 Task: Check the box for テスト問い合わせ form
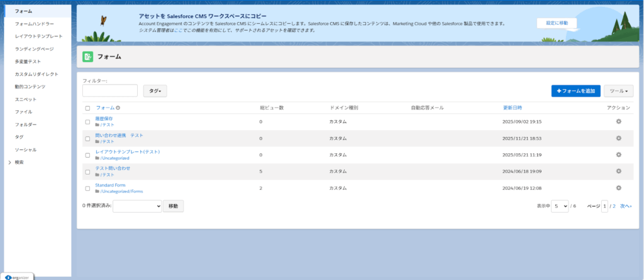click(x=87, y=172)
